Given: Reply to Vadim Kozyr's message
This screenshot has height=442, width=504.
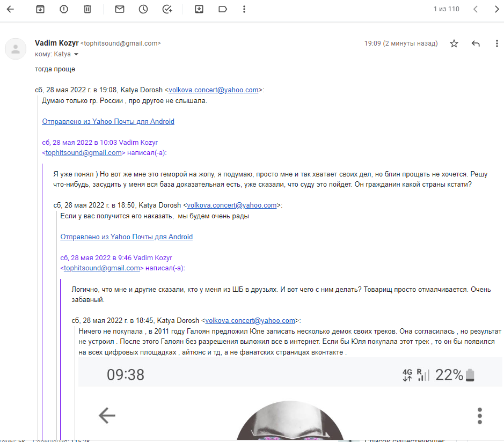Looking at the screenshot, I should [476, 43].
